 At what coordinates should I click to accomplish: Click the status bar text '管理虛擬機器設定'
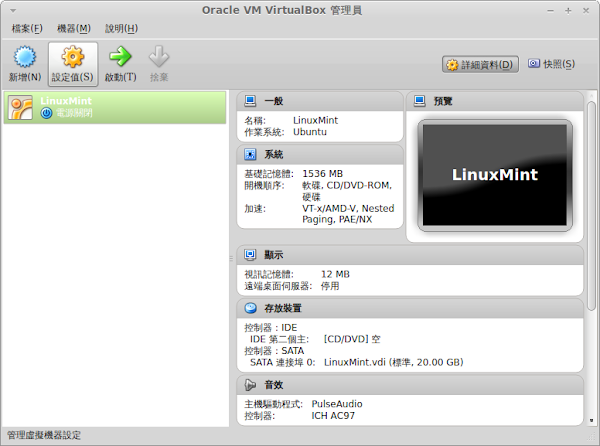pyautogui.click(x=44, y=435)
